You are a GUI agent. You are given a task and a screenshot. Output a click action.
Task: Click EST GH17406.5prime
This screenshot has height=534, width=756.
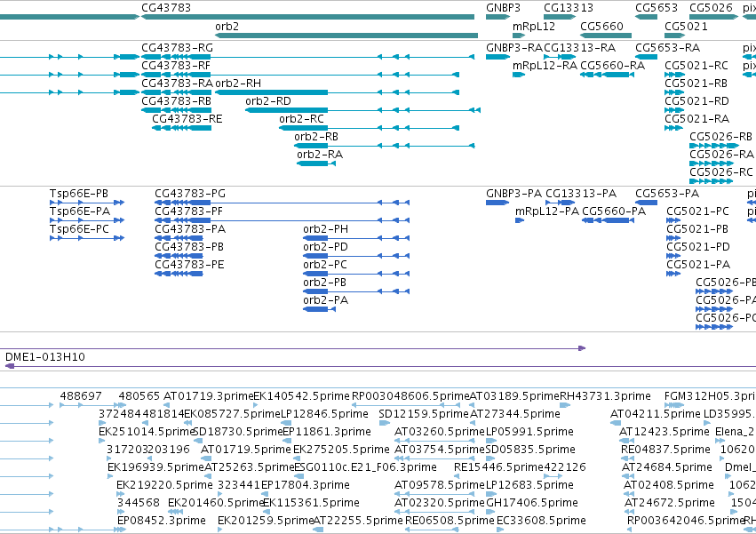[532, 503]
